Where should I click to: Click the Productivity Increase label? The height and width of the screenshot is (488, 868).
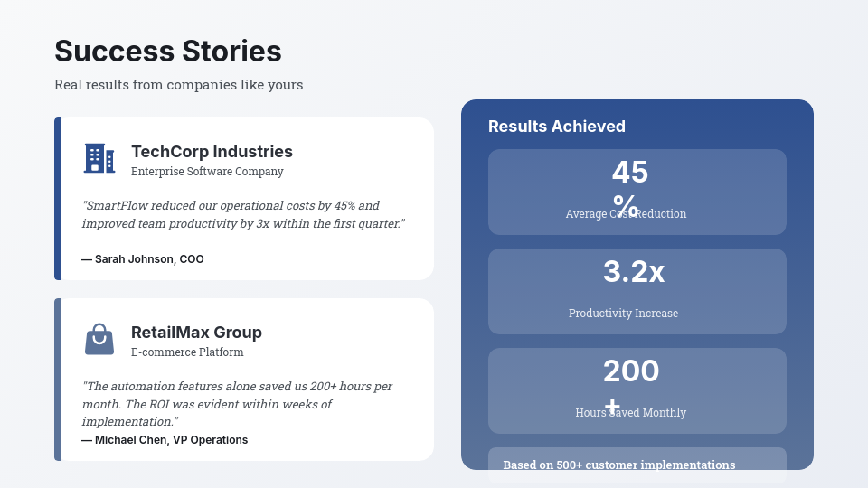point(623,314)
